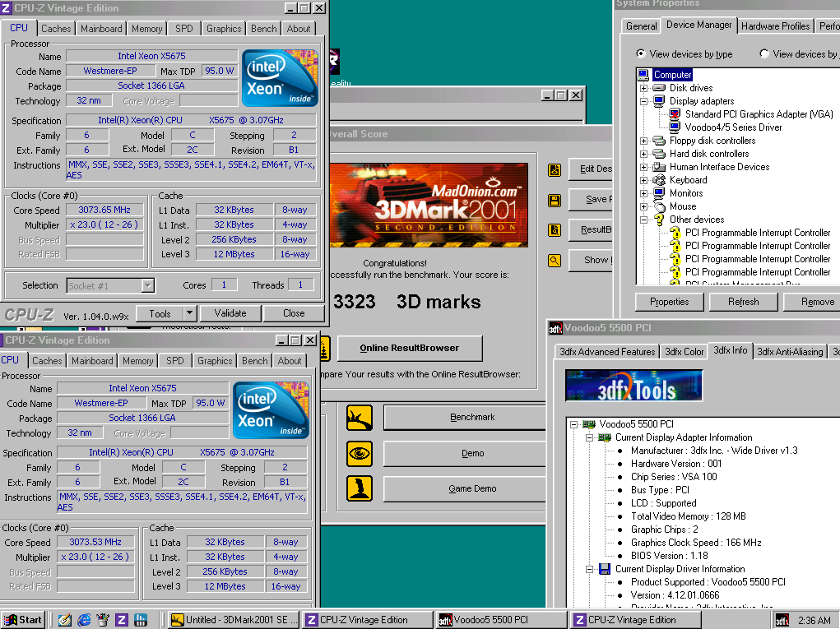Collapse Current Display Adapter Information node
The height and width of the screenshot is (629, 840).
(589, 438)
